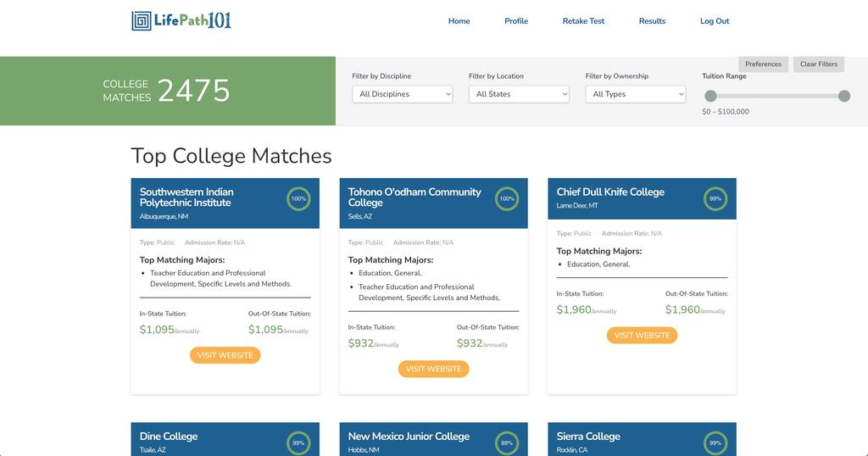Screen dimensions: 868x456
Task: Click the LifePath101 logo
Action: 181,21
